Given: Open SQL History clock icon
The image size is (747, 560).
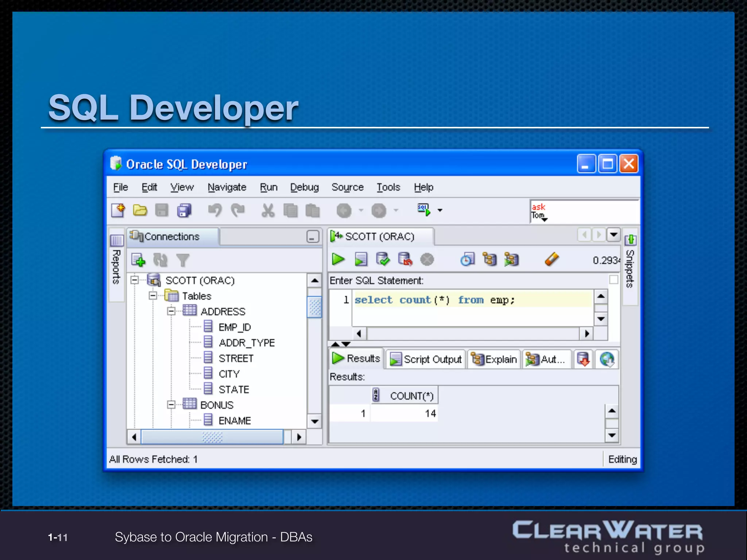Looking at the screenshot, I should click(x=468, y=259).
